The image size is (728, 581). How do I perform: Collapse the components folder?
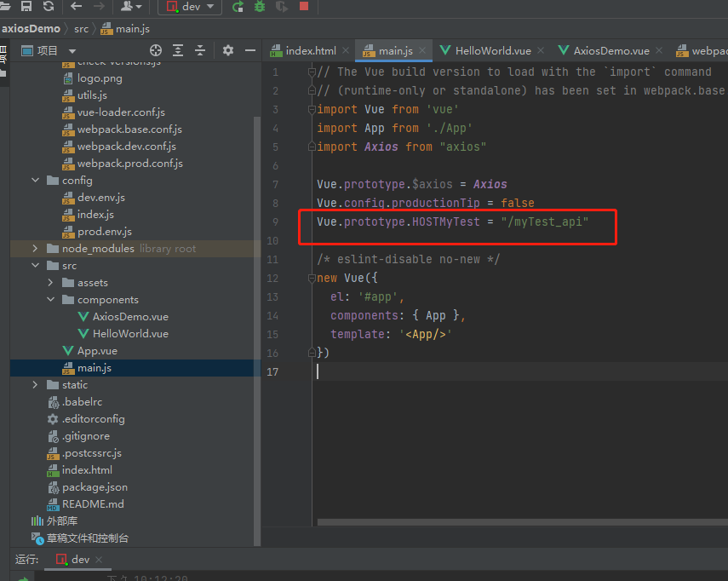point(51,300)
